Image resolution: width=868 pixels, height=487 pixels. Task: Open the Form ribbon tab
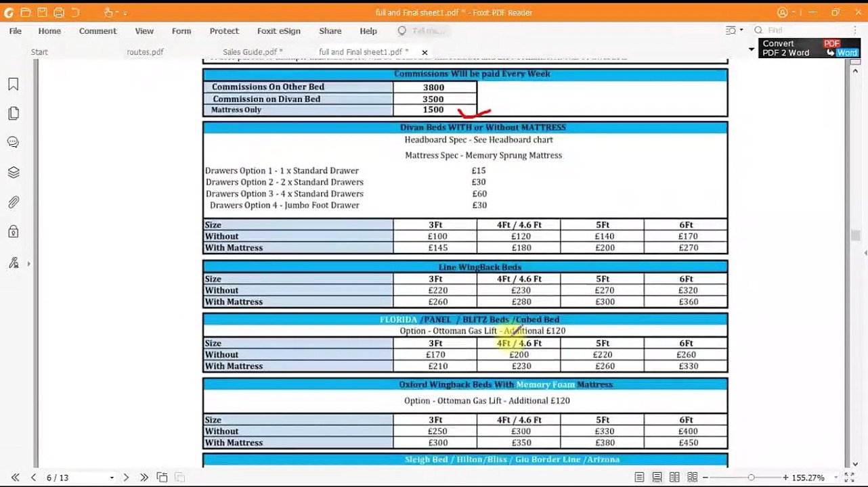coord(181,31)
